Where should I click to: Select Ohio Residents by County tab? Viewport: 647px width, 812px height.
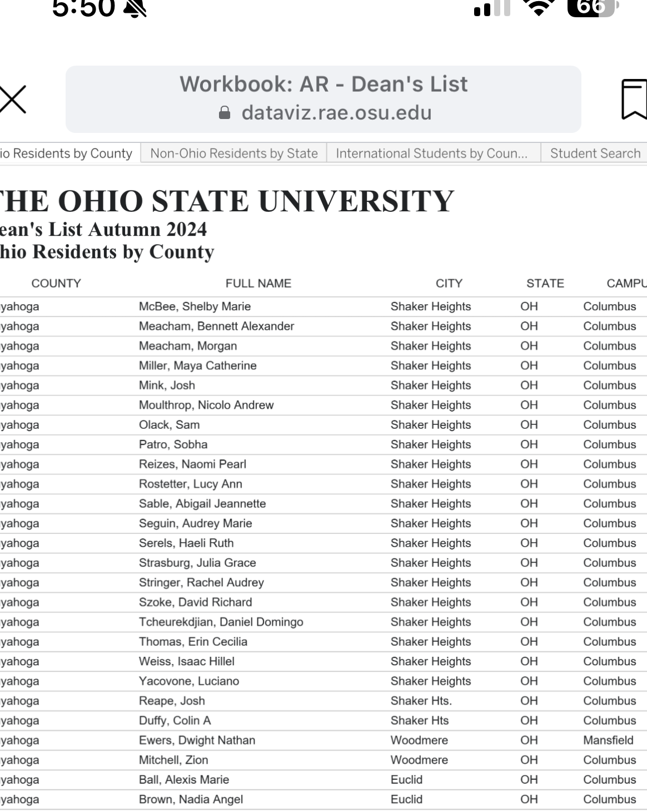(x=67, y=154)
